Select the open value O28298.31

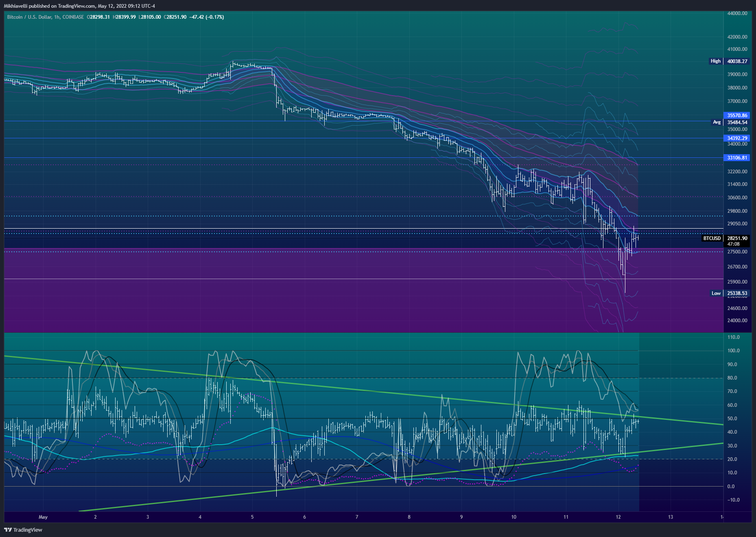(x=98, y=17)
